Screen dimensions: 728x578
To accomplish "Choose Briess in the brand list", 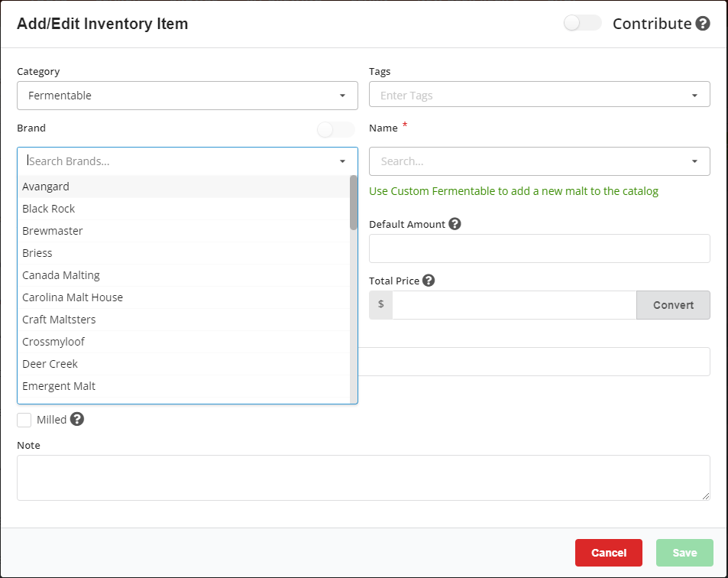I will coord(37,253).
